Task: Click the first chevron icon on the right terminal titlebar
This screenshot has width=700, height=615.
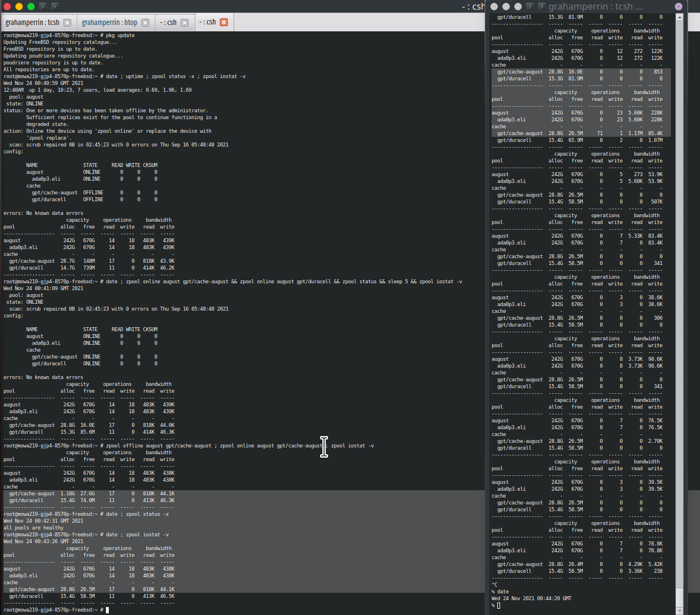Action: point(530,6)
